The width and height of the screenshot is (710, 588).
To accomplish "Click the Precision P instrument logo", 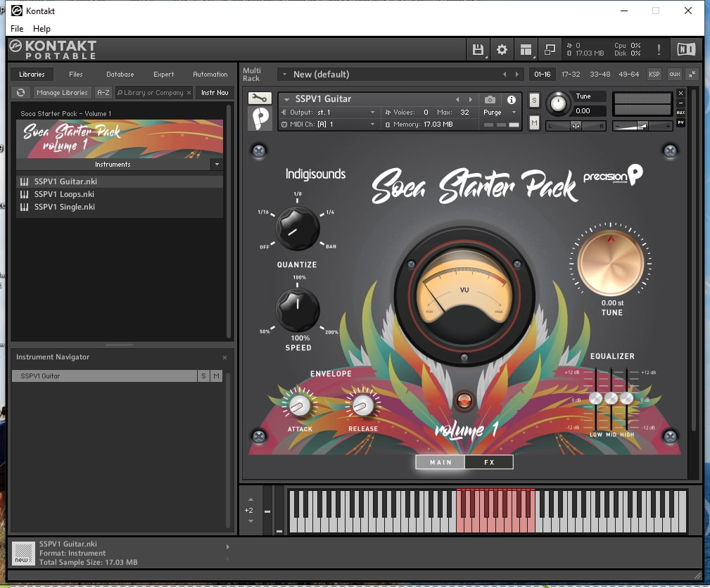I will (260, 119).
